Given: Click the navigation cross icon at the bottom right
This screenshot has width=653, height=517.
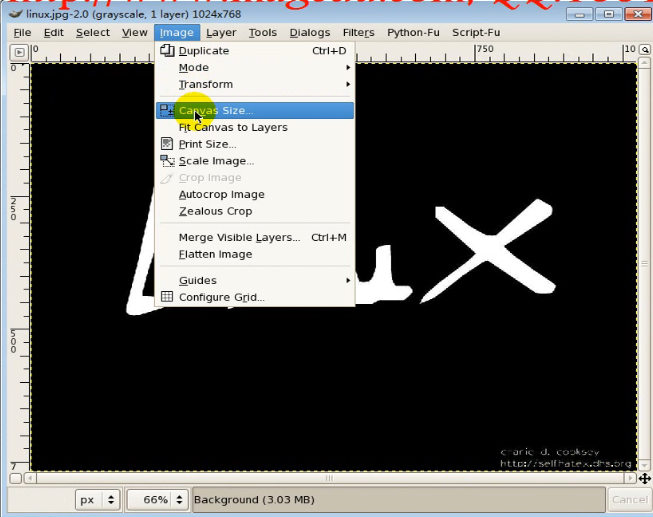Looking at the screenshot, I should coord(645,478).
